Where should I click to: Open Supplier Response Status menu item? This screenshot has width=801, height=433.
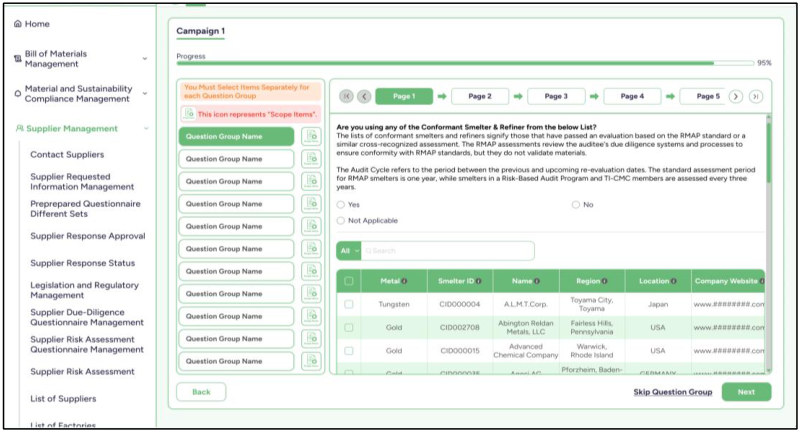point(83,263)
